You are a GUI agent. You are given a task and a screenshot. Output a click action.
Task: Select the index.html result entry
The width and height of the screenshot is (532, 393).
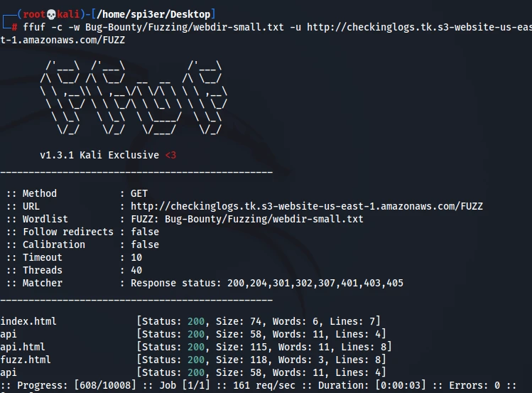point(28,321)
